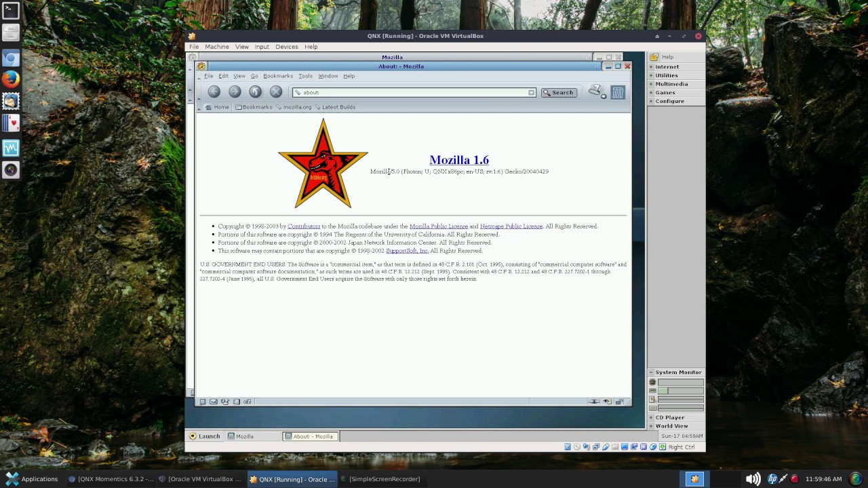The height and width of the screenshot is (488, 868).
Task: Open the SupportSoft, Inc. link
Action: coord(407,251)
